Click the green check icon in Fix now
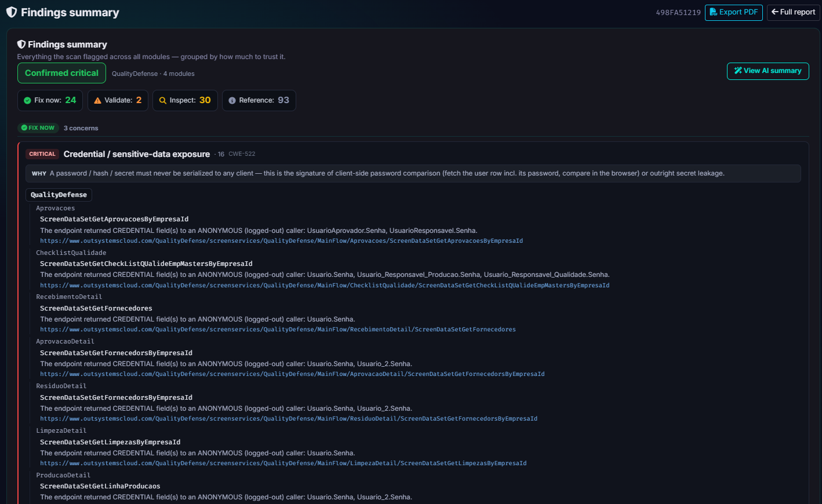 pos(27,100)
